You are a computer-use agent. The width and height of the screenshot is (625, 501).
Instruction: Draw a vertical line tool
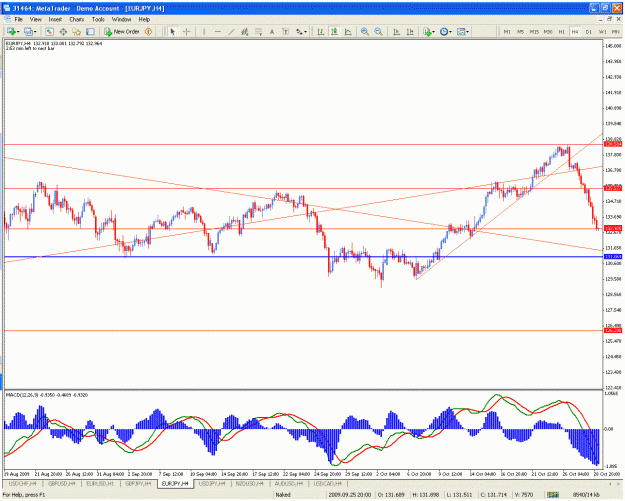[x=204, y=31]
